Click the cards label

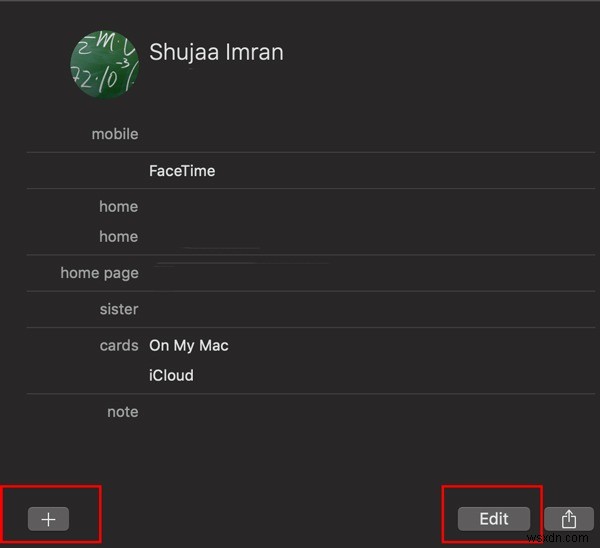[119, 346]
